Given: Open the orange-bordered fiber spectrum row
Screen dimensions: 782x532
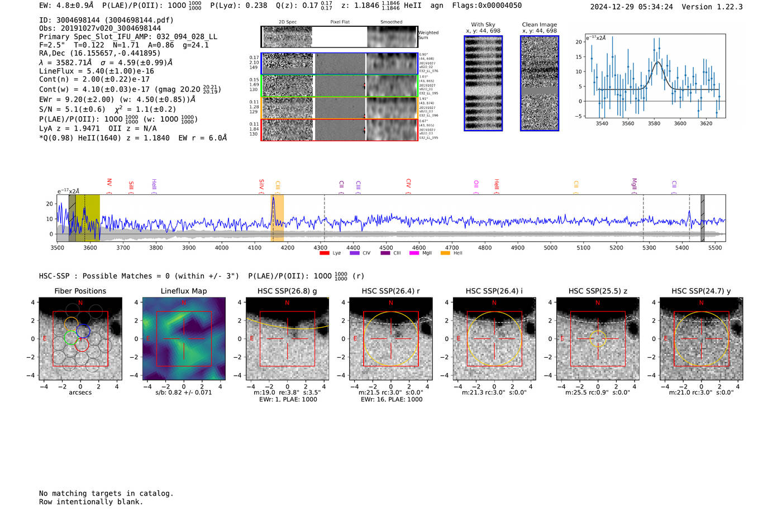Looking at the screenshot, I should tap(339, 108).
